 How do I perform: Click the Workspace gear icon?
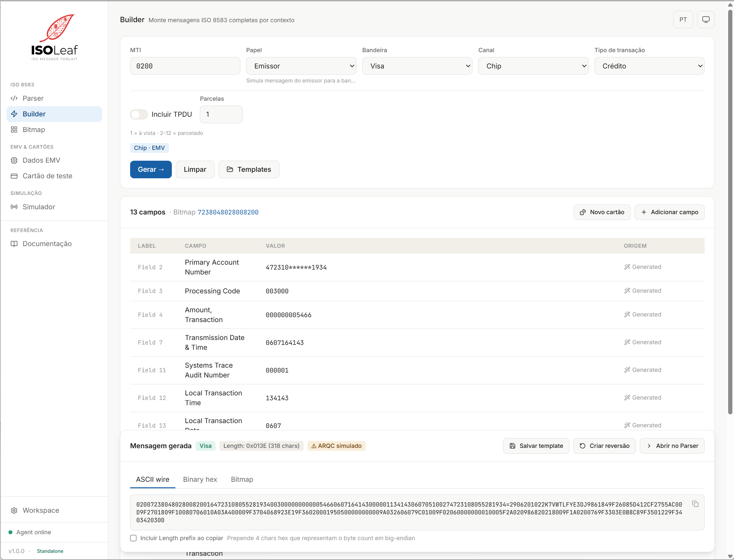coord(14,510)
